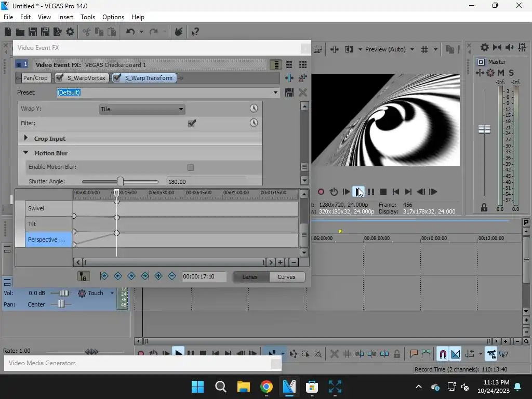Jump to the first keyframe button

[104, 276]
